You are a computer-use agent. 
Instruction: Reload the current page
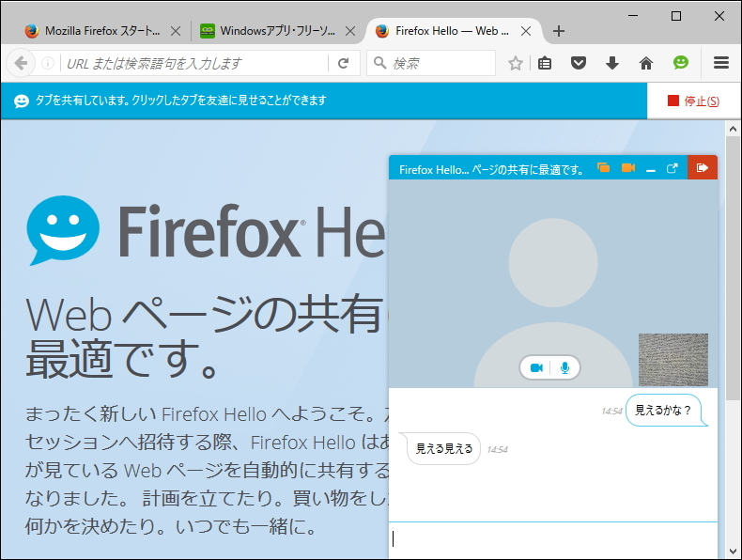344,63
